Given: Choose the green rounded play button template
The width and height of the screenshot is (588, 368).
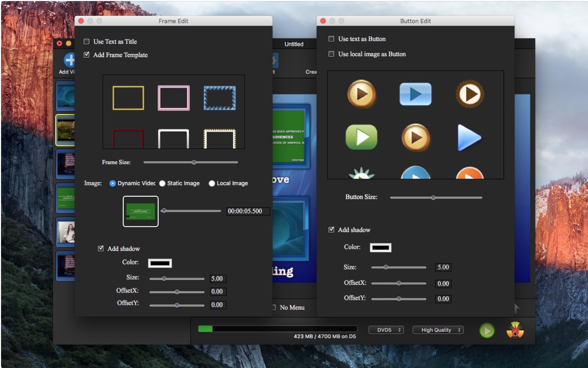Looking at the screenshot, I should click(x=361, y=137).
